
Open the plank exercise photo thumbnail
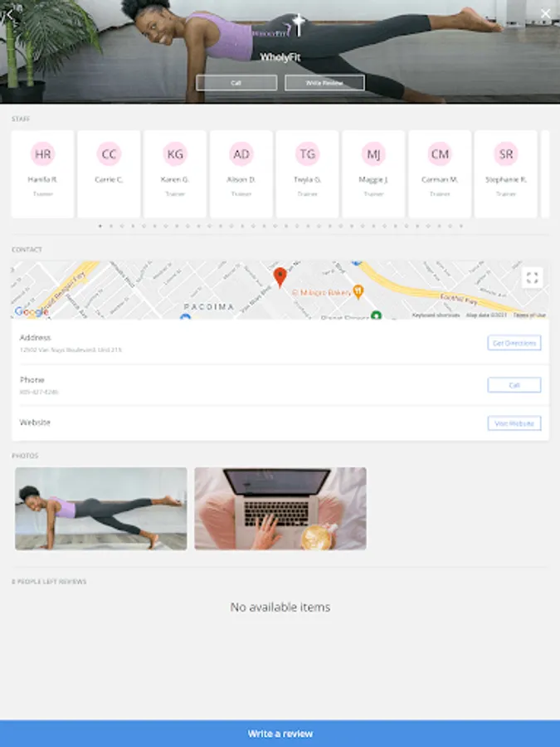coord(101,508)
